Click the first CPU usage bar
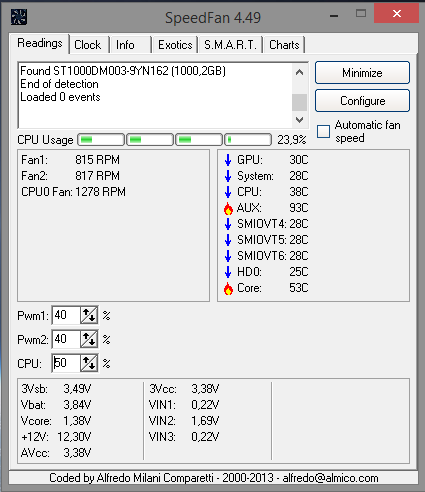 (x=101, y=140)
